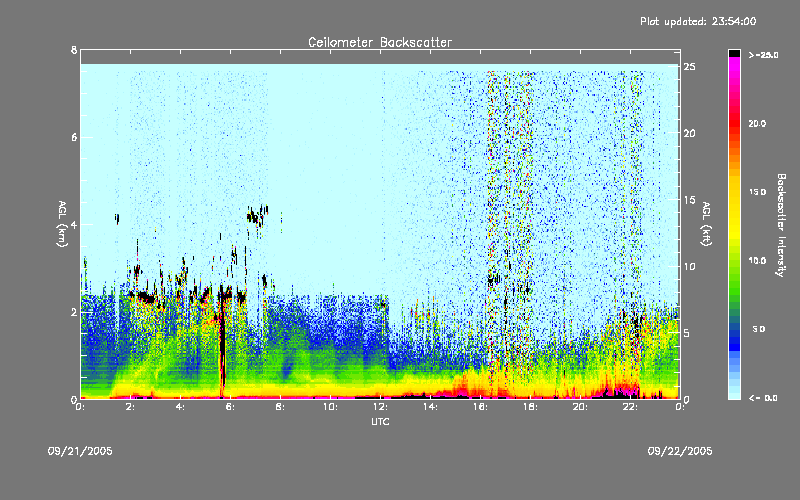
Task: Click the yellow colorbar band near 15.0
Action: [x=734, y=192]
